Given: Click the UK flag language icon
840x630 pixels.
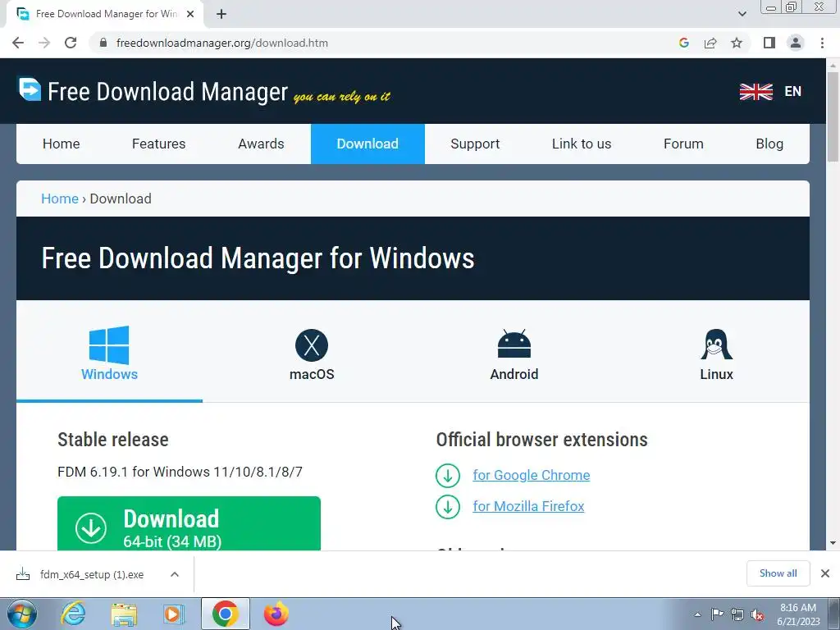Looking at the screenshot, I should coord(756,92).
